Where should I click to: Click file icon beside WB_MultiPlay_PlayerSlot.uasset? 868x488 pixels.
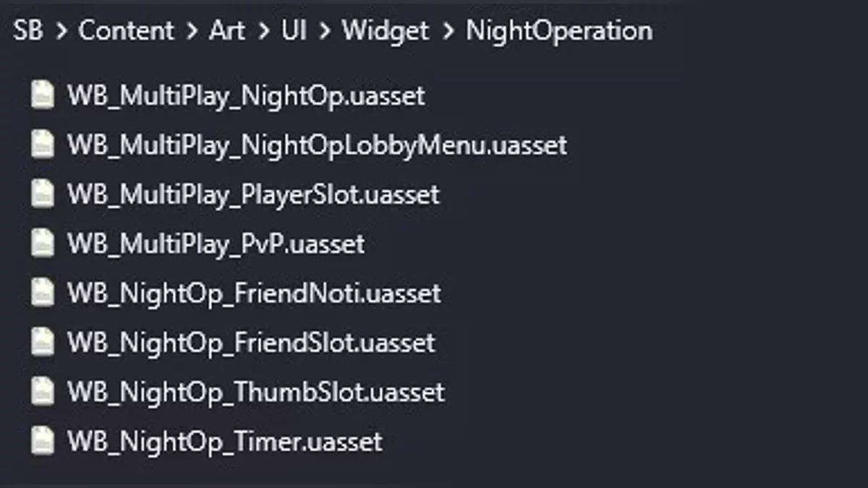click(x=43, y=194)
